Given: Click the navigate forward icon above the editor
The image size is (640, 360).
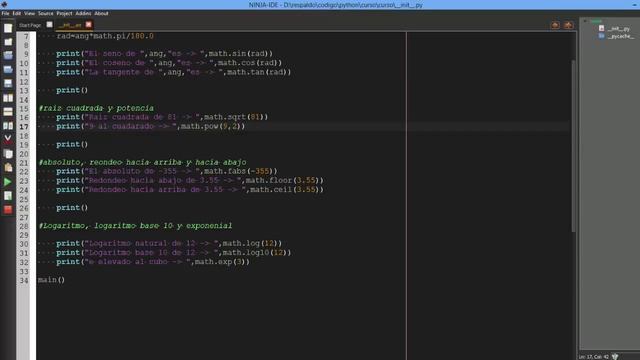Looking at the screenshot, I should point(568,25).
